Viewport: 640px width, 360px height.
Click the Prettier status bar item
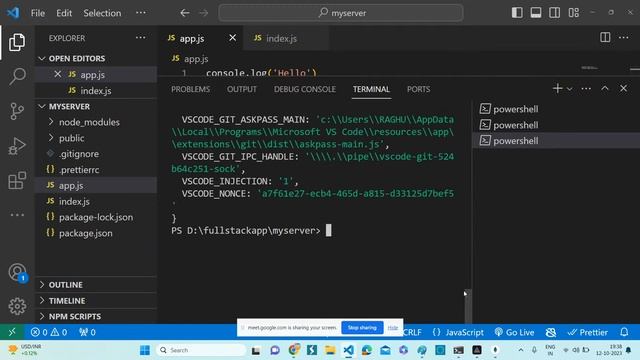pyautogui.click(x=587, y=332)
